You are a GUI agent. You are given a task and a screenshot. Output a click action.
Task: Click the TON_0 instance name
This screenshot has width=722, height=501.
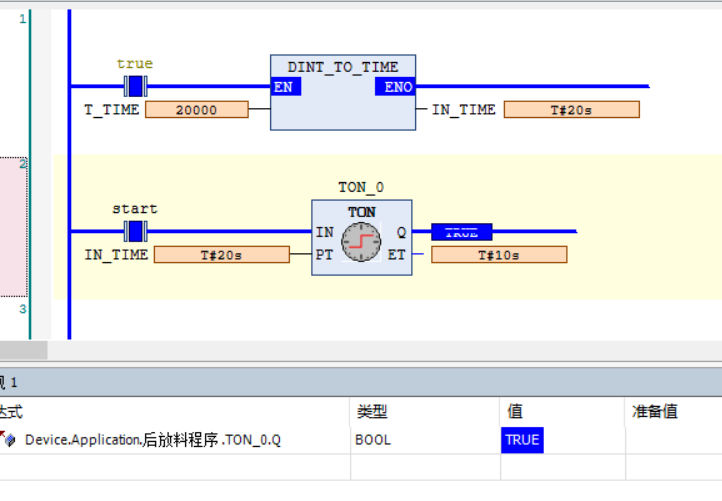(x=361, y=187)
